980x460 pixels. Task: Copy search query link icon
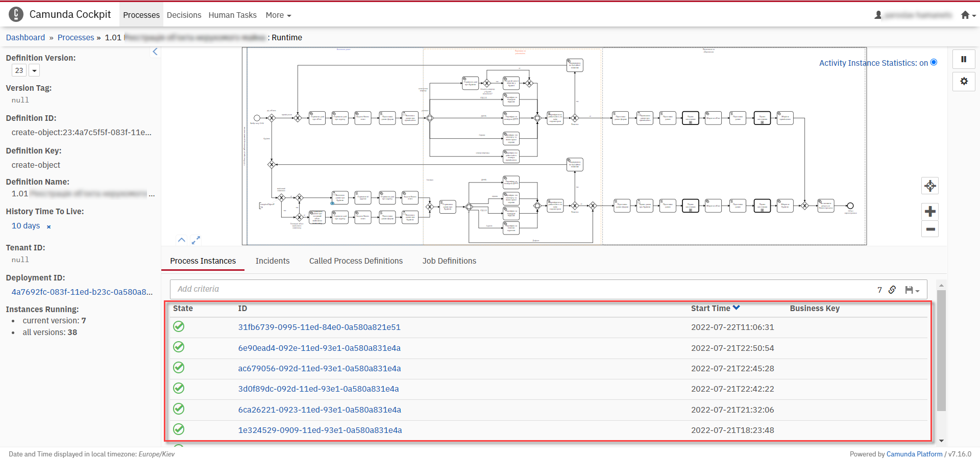892,290
